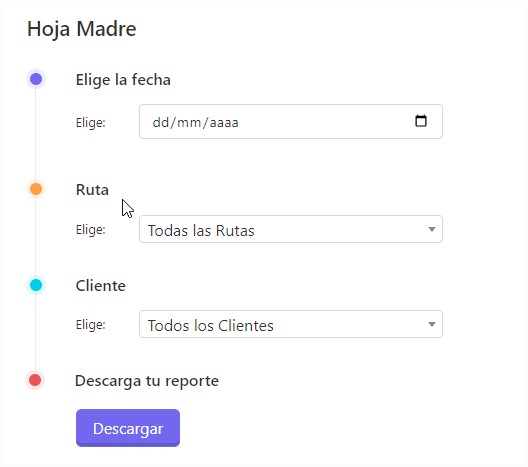This screenshot has height=467, width=528.
Task: Click the purple timeline marker beside Elige la fecha
Action: (36, 79)
